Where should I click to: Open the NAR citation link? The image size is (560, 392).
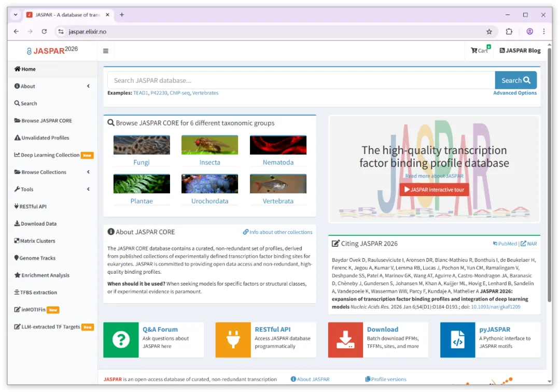528,244
